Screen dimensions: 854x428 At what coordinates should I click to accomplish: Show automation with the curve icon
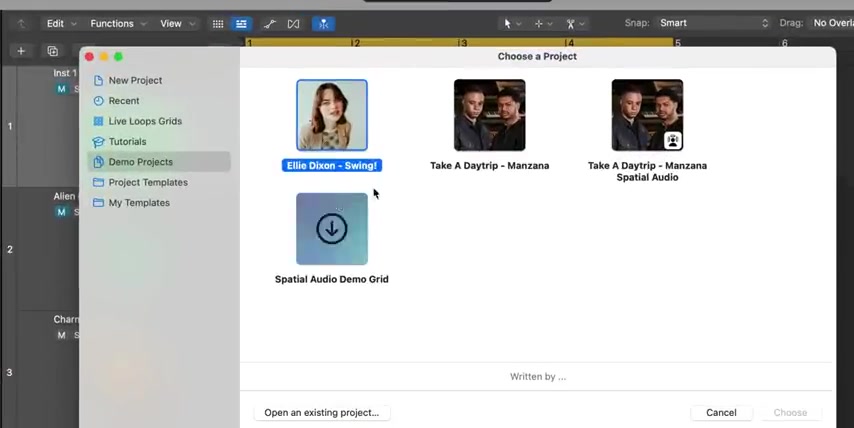(270, 24)
